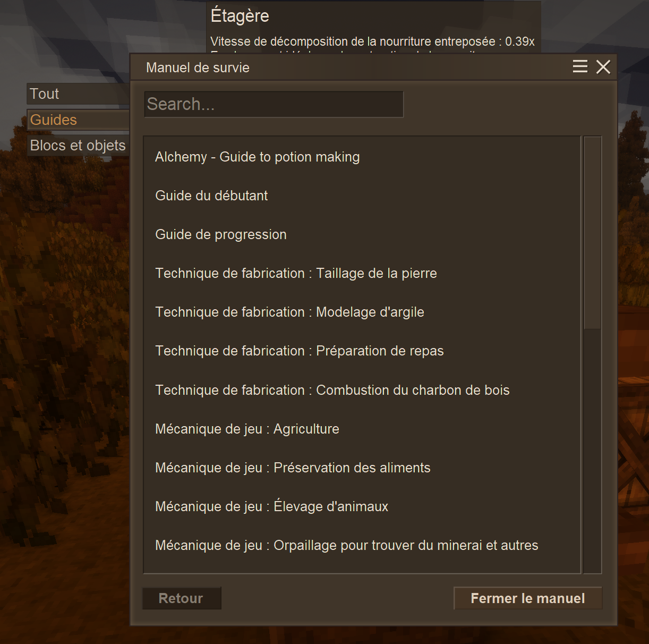This screenshot has width=649, height=644.
Task: Click the Search input field
Action: coord(274,104)
